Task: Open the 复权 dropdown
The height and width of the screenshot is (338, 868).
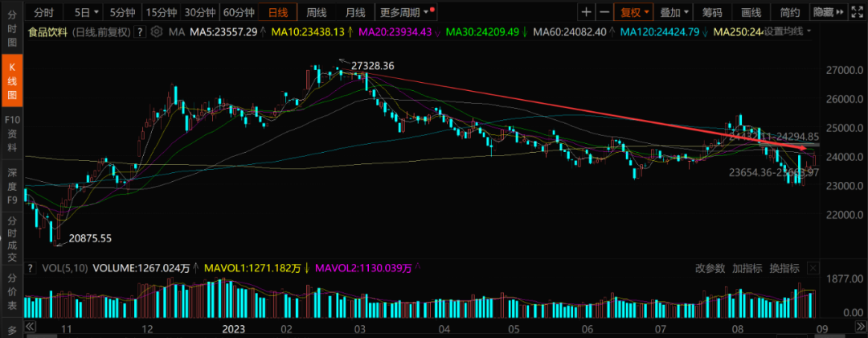Action: [x=634, y=12]
